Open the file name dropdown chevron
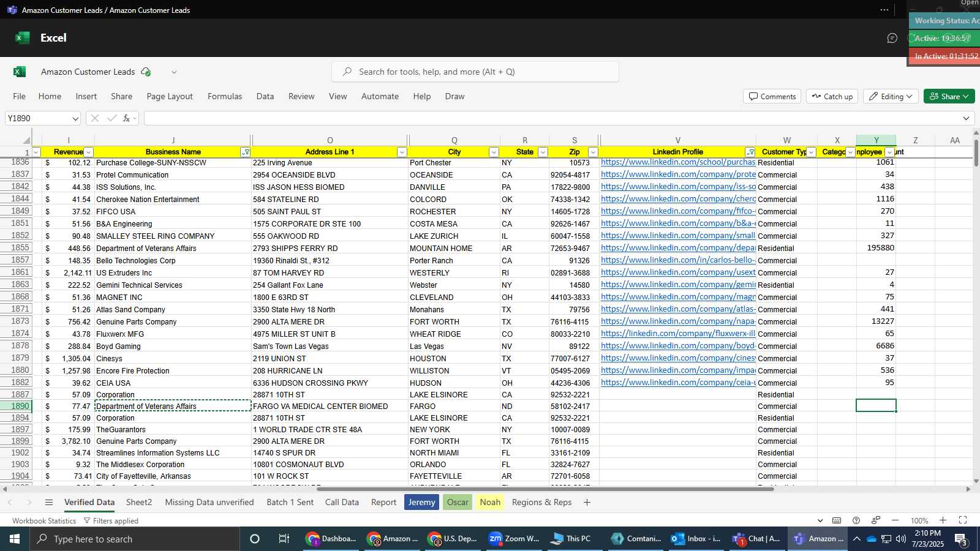 pos(174,72)
